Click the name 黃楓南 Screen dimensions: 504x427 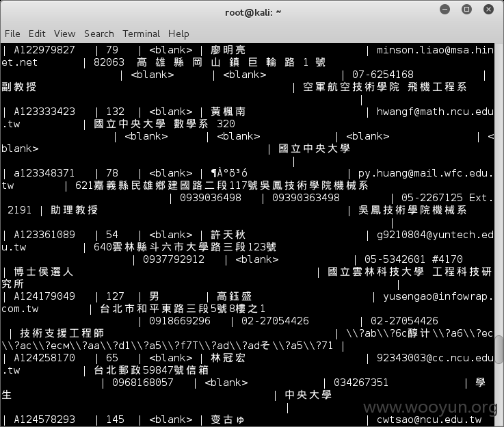(228, 112)
